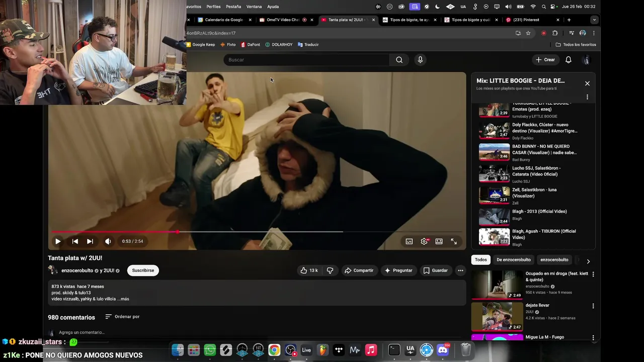Focus the Buscar search field
644x362 pixels.
306,60
